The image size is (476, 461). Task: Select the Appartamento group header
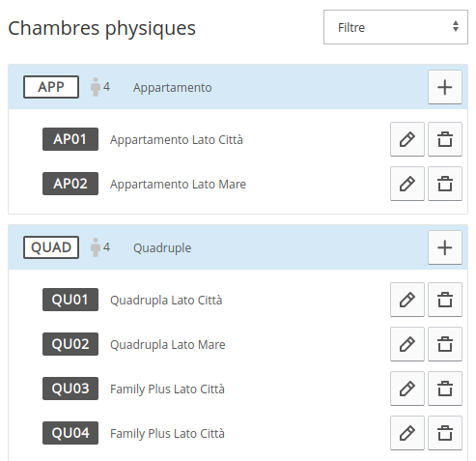238,87
